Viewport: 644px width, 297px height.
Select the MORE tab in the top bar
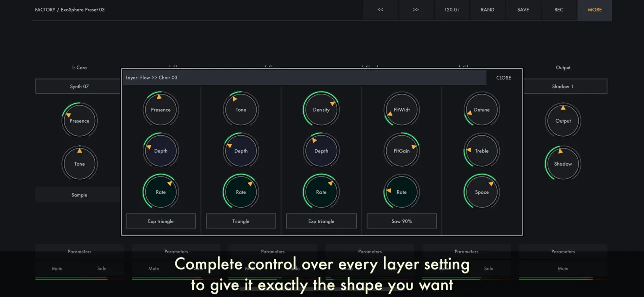click(x=594, y=9)
